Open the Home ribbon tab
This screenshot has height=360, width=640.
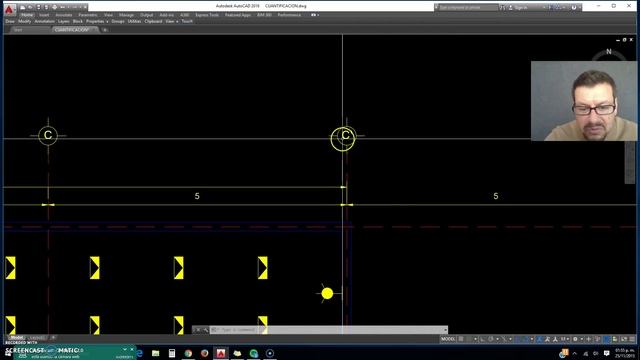click(x=27, y=15)
